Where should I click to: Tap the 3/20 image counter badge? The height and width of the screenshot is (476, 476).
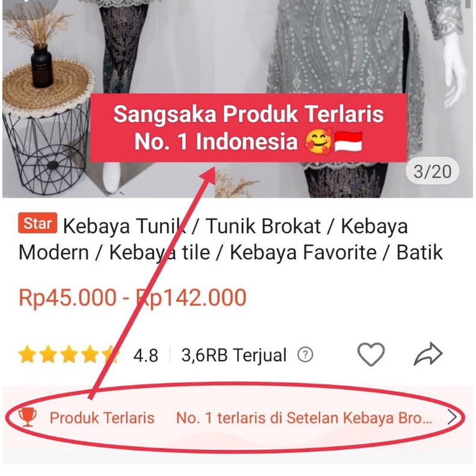click(x=432, y=172)
